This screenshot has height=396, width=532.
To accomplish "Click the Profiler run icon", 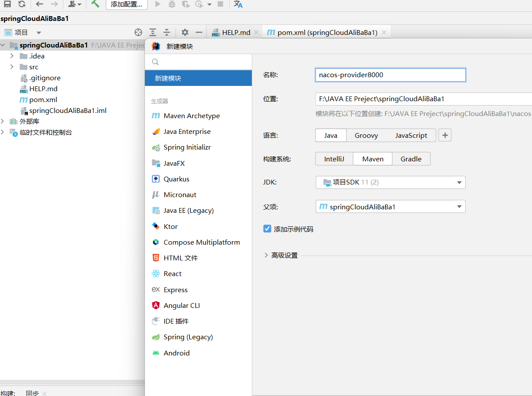I will (199, 4).
